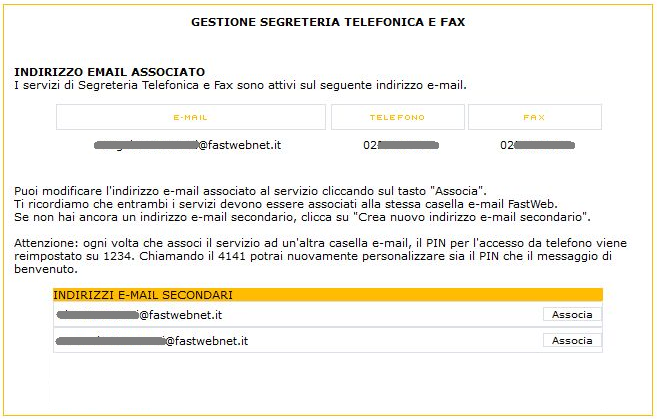Click the fax number value

pyautogui.click(x=537, y=145)
